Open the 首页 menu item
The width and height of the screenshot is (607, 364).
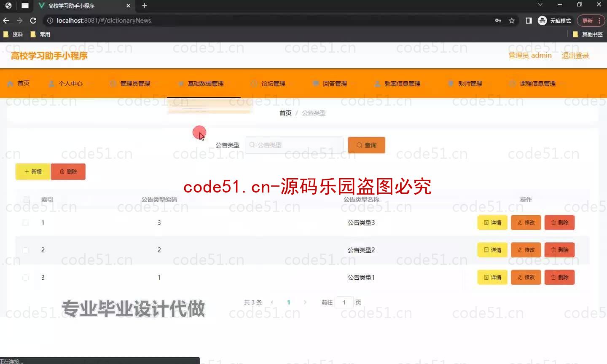(x=19, y=83)
